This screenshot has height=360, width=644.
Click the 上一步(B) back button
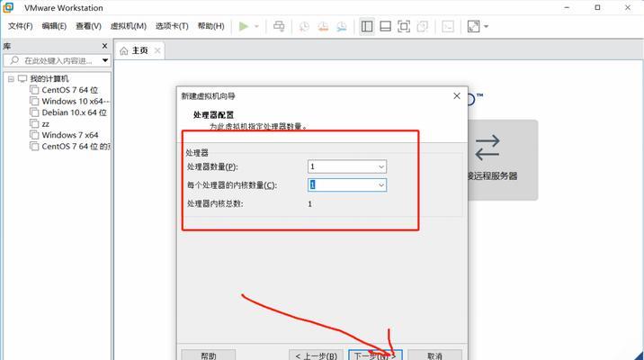click(x=316, y=355)
